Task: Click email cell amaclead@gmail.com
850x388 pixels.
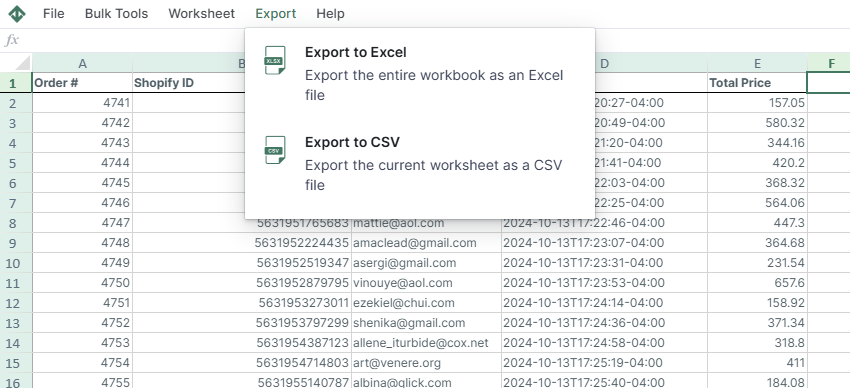Action: [427, 243]
